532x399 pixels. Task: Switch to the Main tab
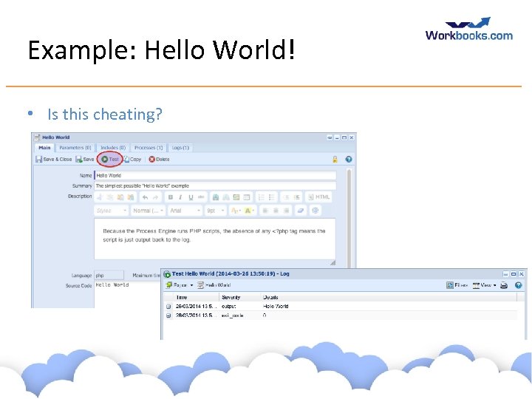point(44,148)
